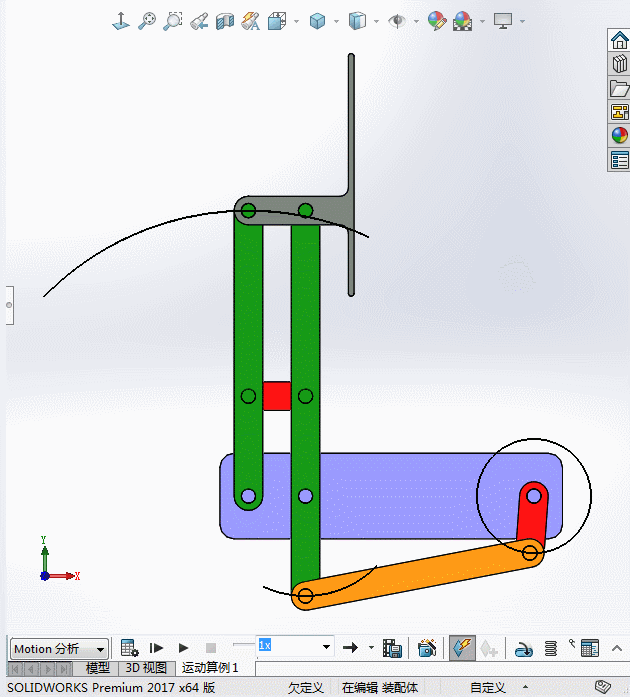
Task: Click the left panel expand handle
Action: pyautogui.click(x=9, y=305)
